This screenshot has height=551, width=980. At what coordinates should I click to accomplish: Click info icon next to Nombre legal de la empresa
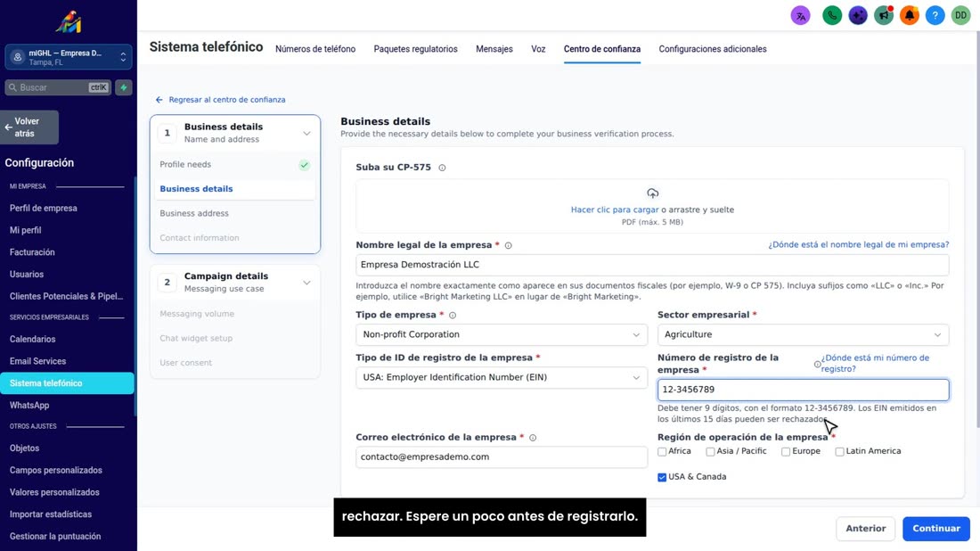pos(508,245)
